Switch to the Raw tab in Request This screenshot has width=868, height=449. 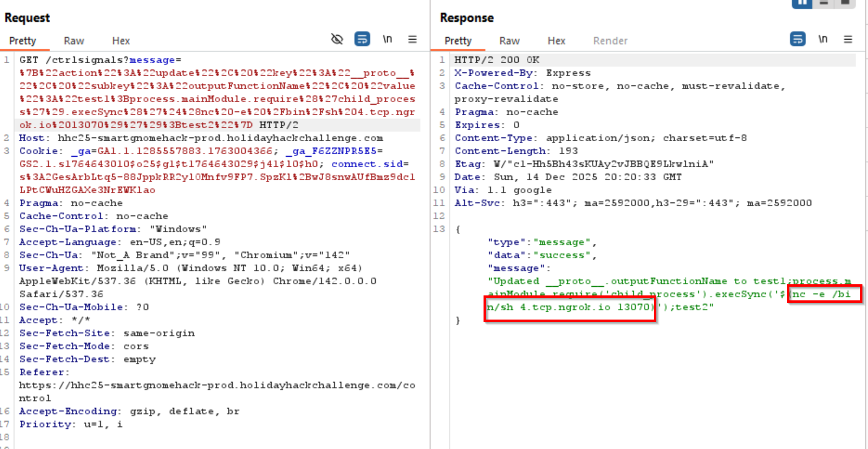click(x=74, y=41)
